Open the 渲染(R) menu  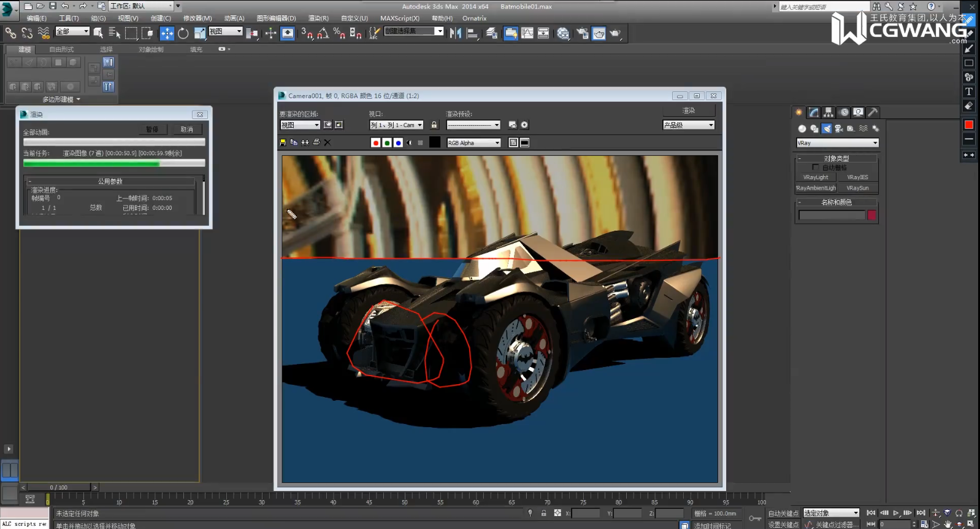pos(318,18)
